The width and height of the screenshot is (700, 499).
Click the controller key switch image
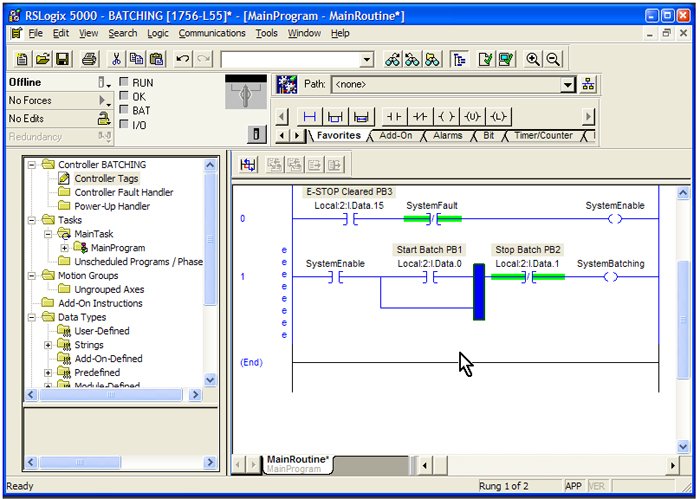click(246, 92)
